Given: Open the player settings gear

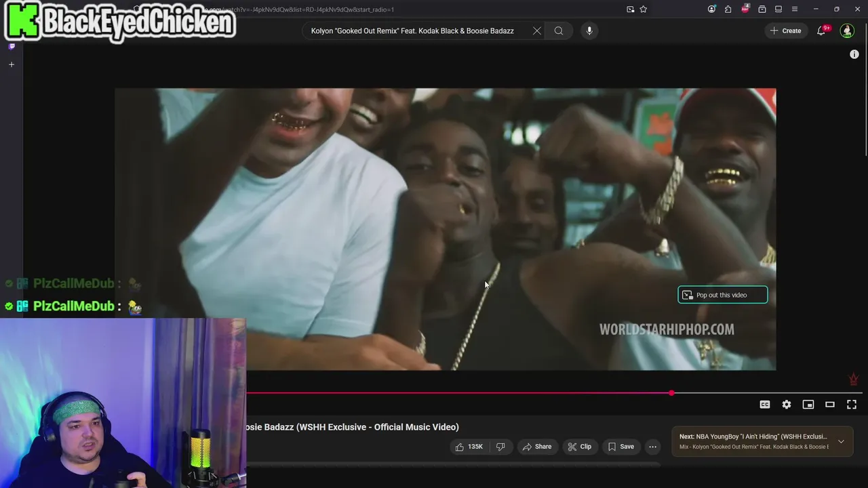Looking at the screenshot, I should tap(787, 405).
